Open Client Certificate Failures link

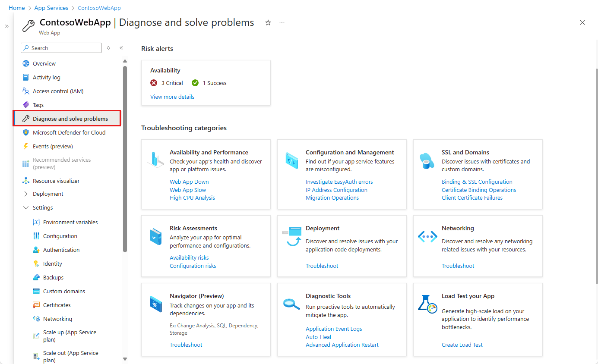(x=472, y=198)
